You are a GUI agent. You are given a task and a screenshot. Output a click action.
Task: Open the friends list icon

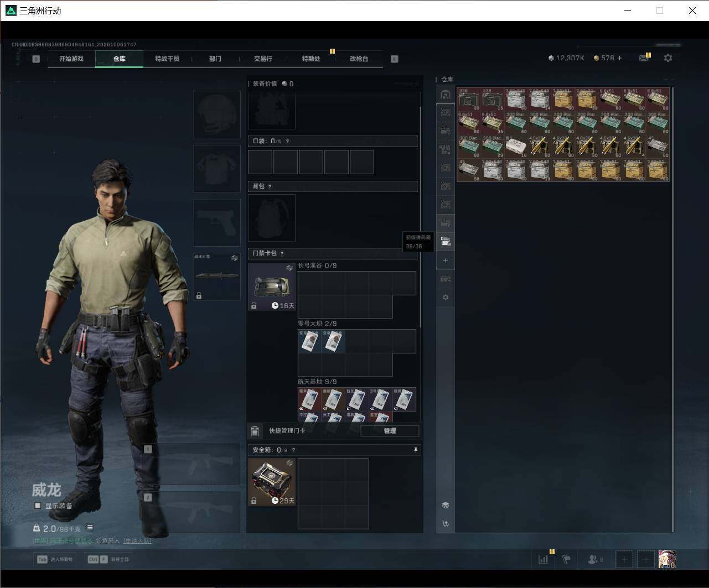[594, 559]
